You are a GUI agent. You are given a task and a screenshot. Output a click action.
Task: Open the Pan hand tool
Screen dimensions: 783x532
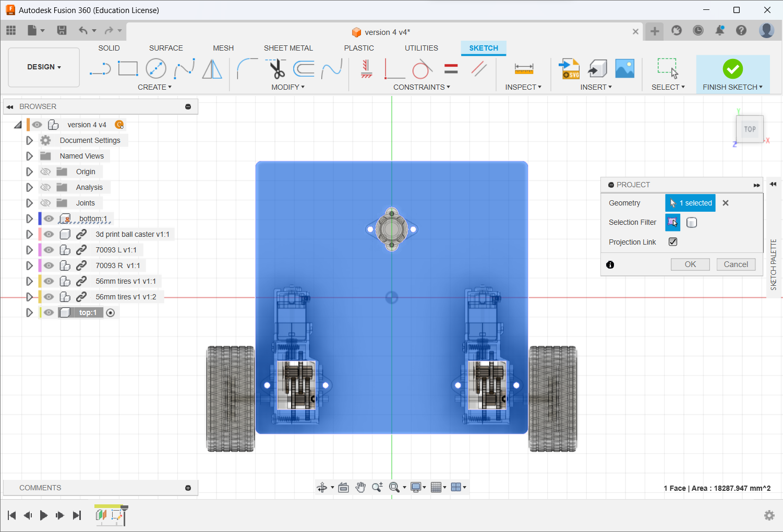(x=360, y=487)
